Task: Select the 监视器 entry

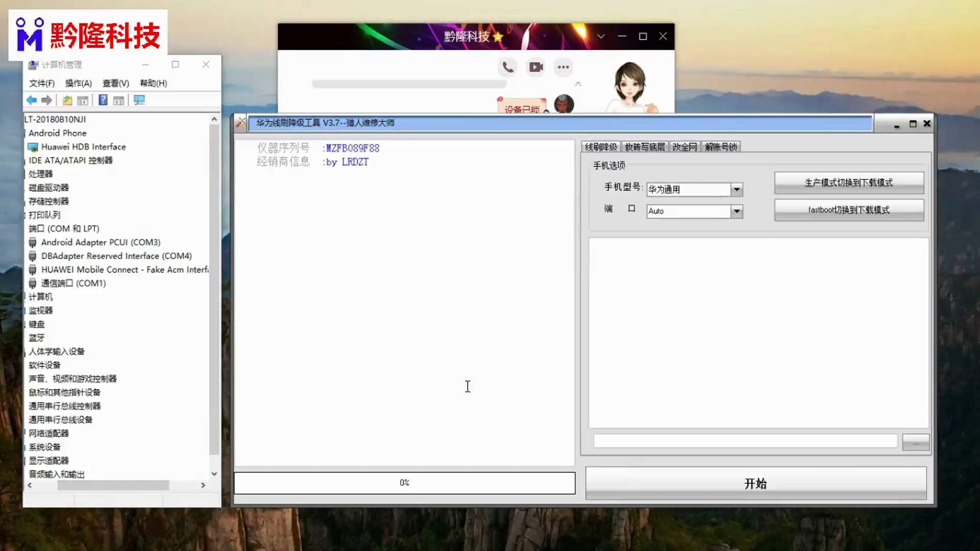Action: coord(41,310)
